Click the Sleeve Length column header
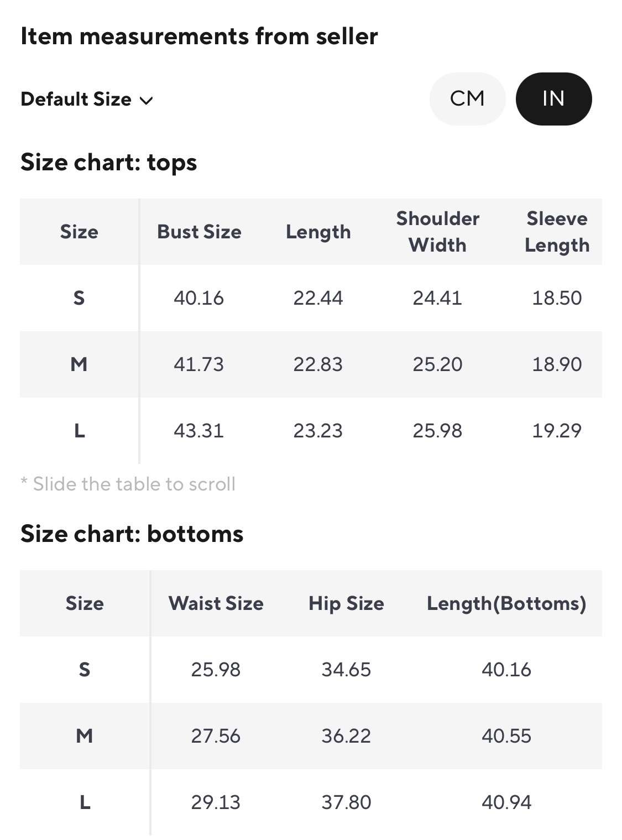Image resolution: width=622 pixels, height=840 pixels. (557, 232)
